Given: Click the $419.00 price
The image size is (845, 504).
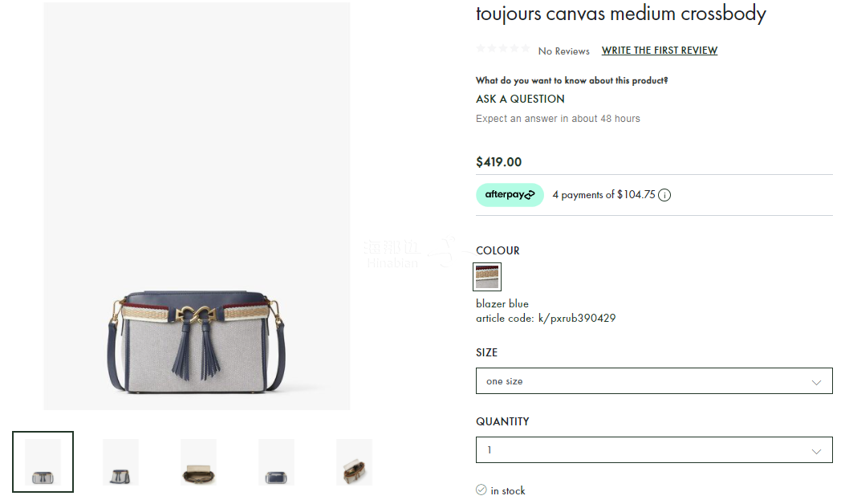Looking at the screenshot, I should tap(498, 162).
